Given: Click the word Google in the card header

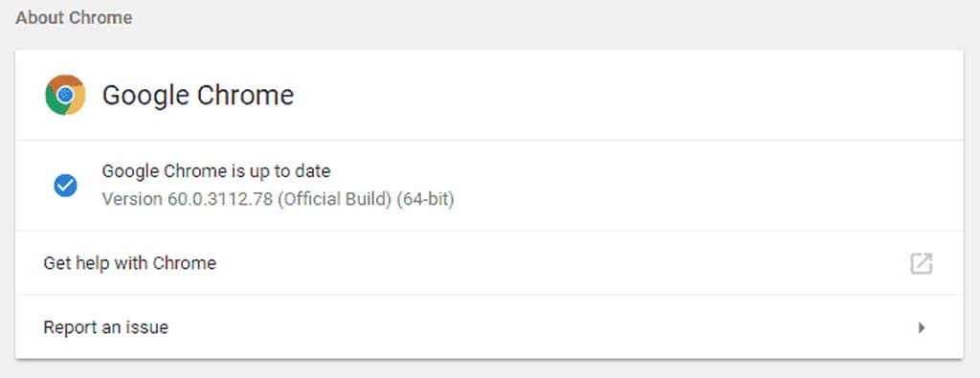Looking at the screenshot, I should [145, 96].
